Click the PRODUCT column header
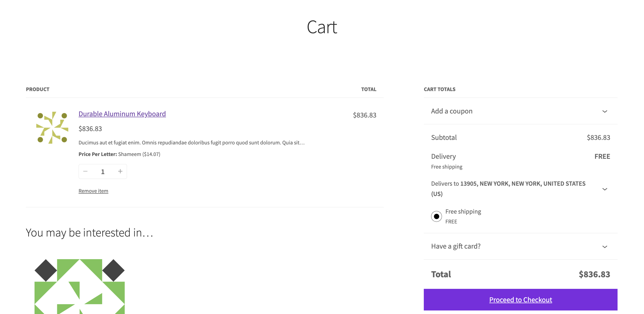Image resolution: width=644 pixels, height=314 pixels. [x=38, y=89]
